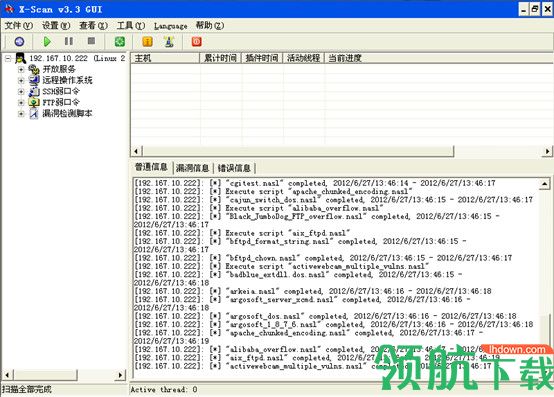This screenshot has height=397, width=554.
Task: Click log line "argosoft_dos.nasl" completed
Action: [325, 316]
